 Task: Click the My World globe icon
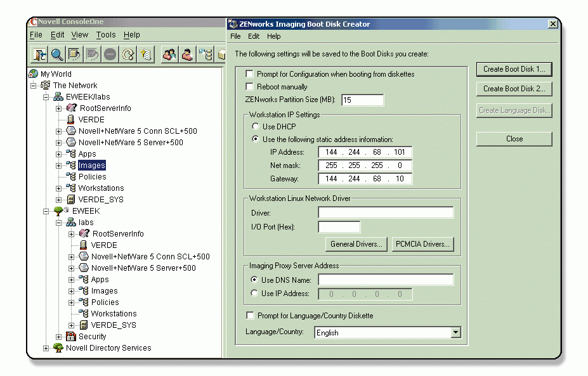(x=34, y=74)
